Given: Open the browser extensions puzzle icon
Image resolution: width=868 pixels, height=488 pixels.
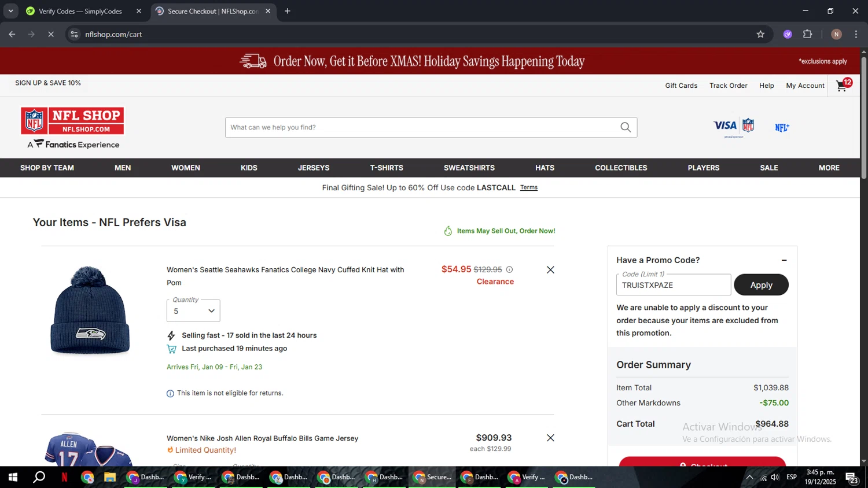Looking at the screenshot, I should (x=808, y=34).
